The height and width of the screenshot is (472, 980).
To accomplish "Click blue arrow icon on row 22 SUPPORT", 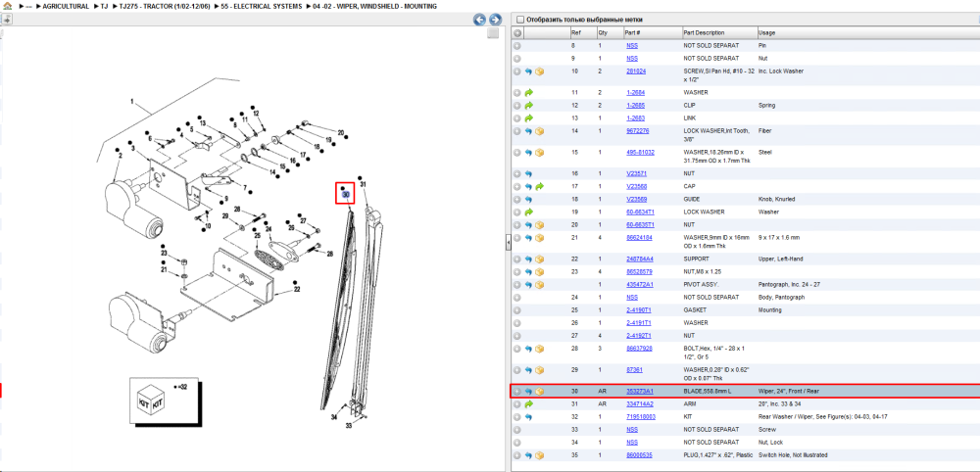I will coord(528,259).
